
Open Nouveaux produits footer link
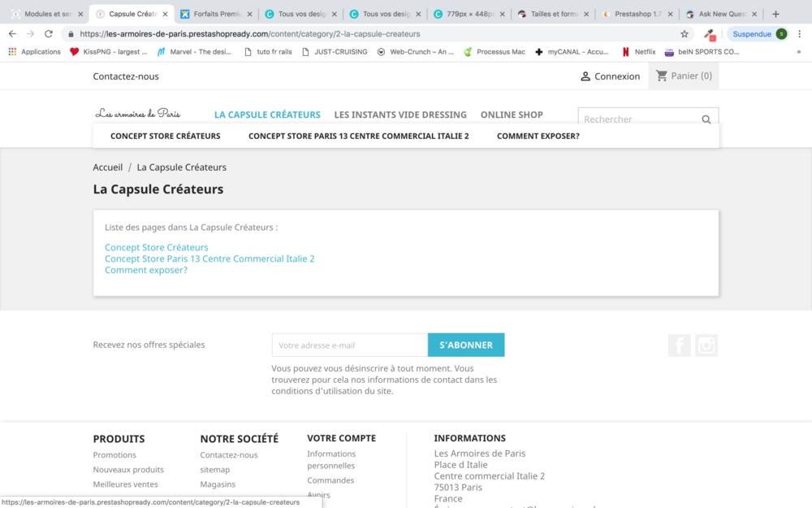tap(128, 469)
